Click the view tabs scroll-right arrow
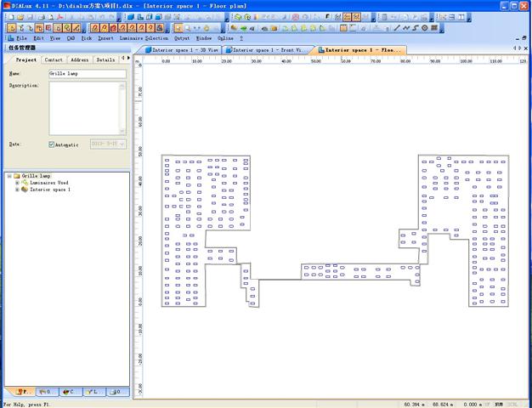Viewport: 532px width, 408px height. point(520,48)
